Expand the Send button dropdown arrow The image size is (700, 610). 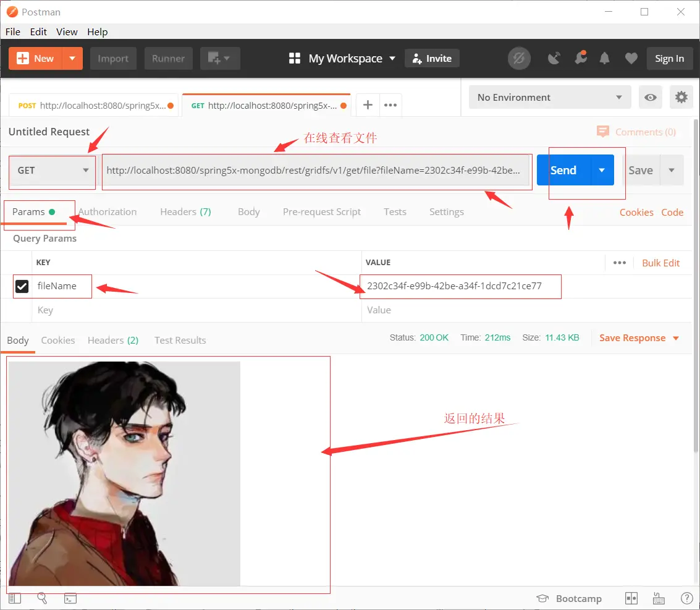point(602,170)
